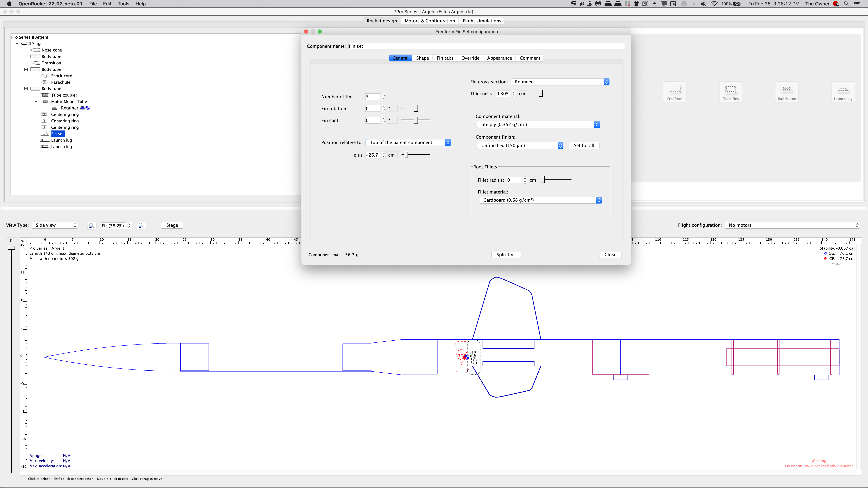Switch to the Fin tabs tab
This screenshot has height=488, width=868.
pos(445,58)
